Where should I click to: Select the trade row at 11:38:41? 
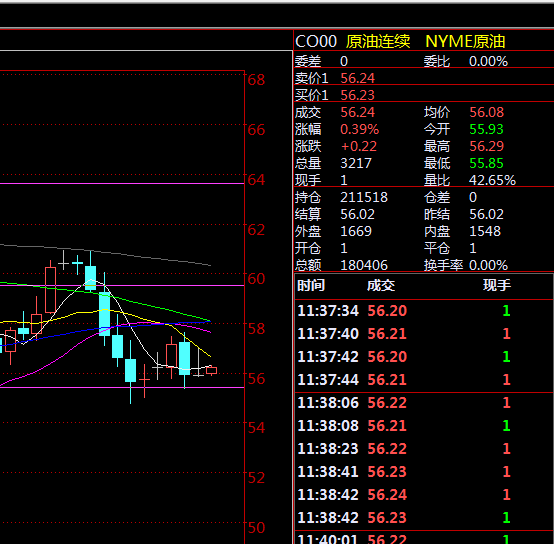[424, 472]
